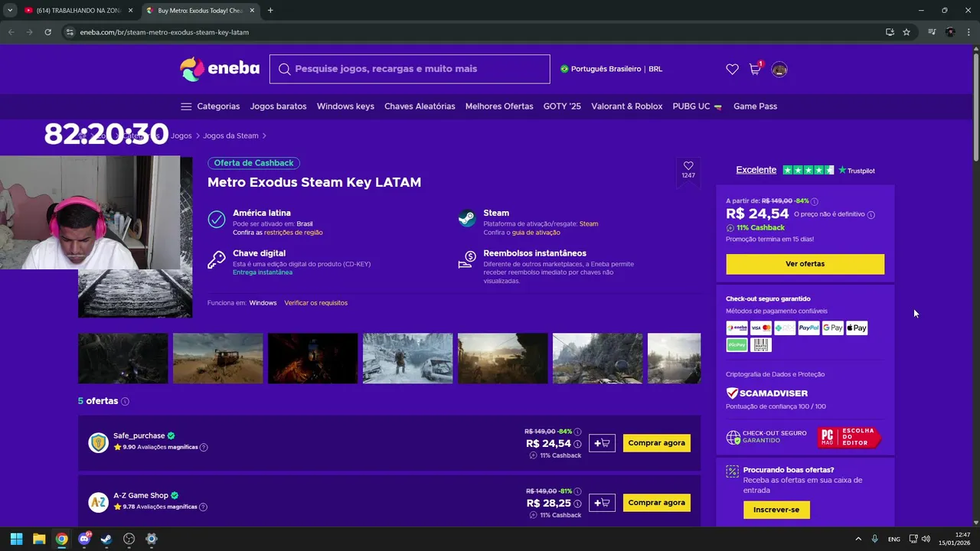
Task: Click Comprar agora for Safe_purchase
Action: (656, 443)
